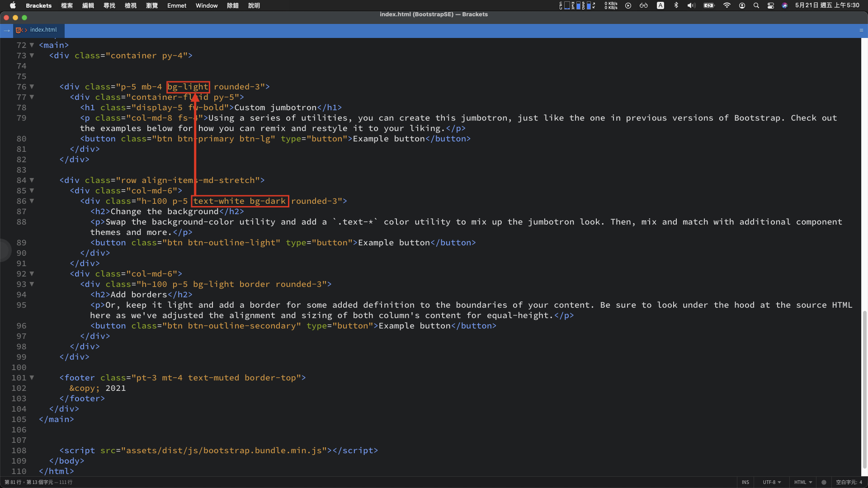The image size is (868, 488).
Task: Collapse the container div on line 73
Action: tap(32, 56)
